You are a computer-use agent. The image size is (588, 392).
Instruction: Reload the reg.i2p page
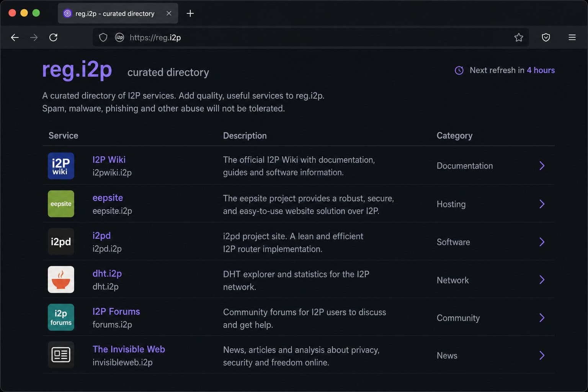point(54,38)
